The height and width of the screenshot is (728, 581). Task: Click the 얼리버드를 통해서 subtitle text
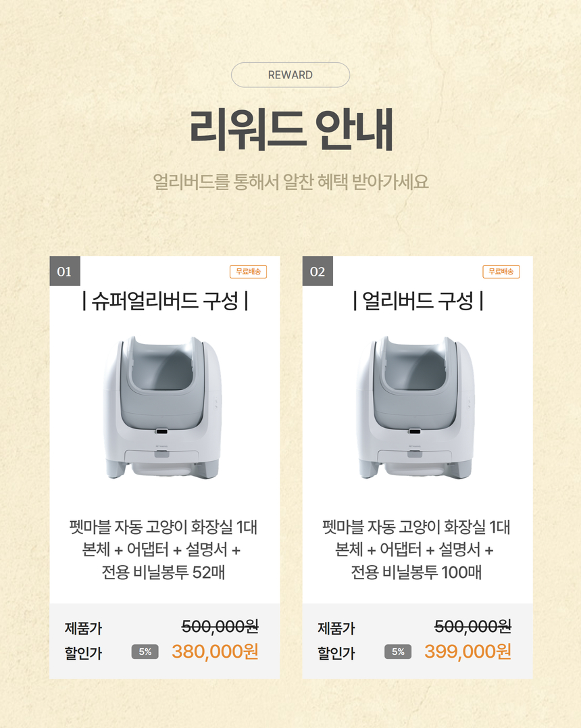tap(290, 182)
